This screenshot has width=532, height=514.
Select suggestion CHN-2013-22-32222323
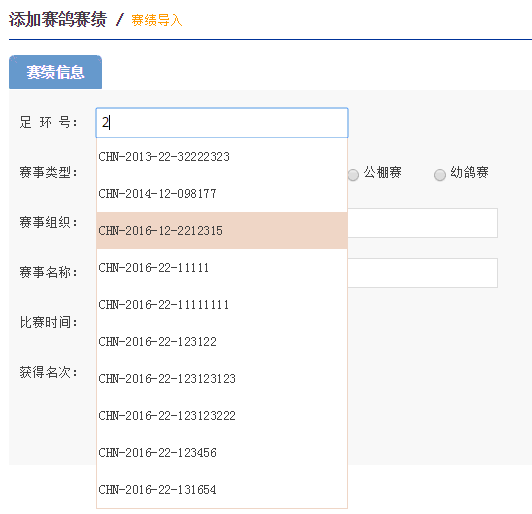point(222,157)
